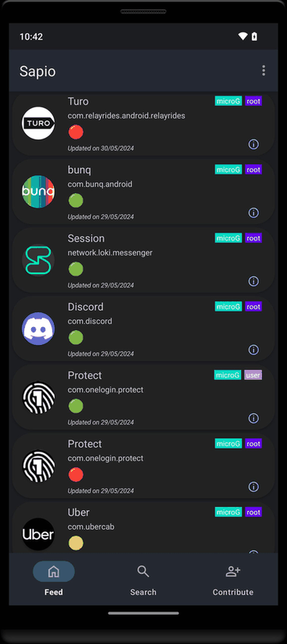This screenshot has height=644, width=287.
Task: Select the user badge on Protect
Action: click(x=253, y=375)
